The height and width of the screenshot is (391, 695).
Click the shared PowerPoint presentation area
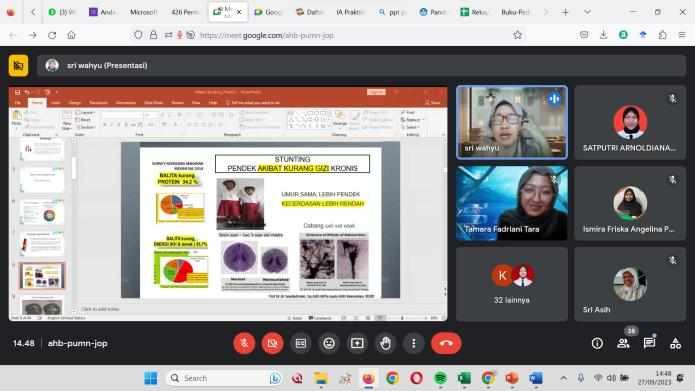click(x=228, y=203)
